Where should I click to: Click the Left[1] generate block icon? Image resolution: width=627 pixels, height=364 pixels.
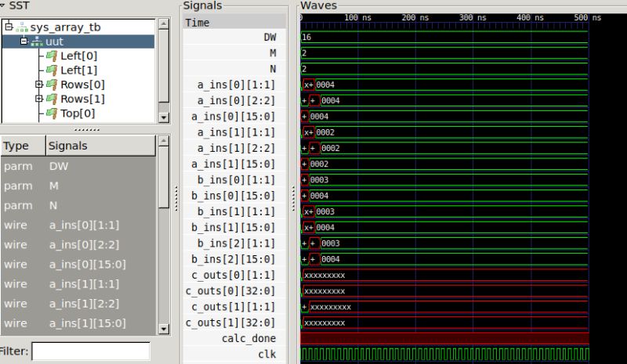52,70
